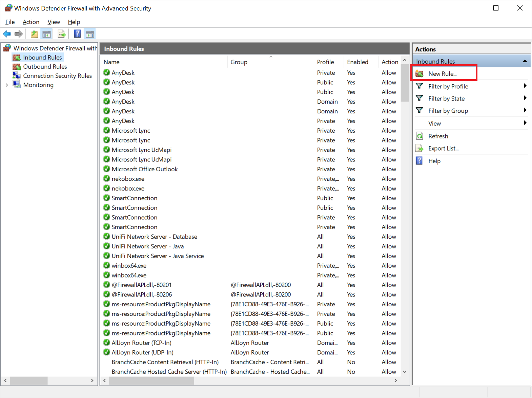The width and height of the screenshot is (532, 398).
Task: Click the Help icon in the toolbar
Action: [x=77, y=34]
